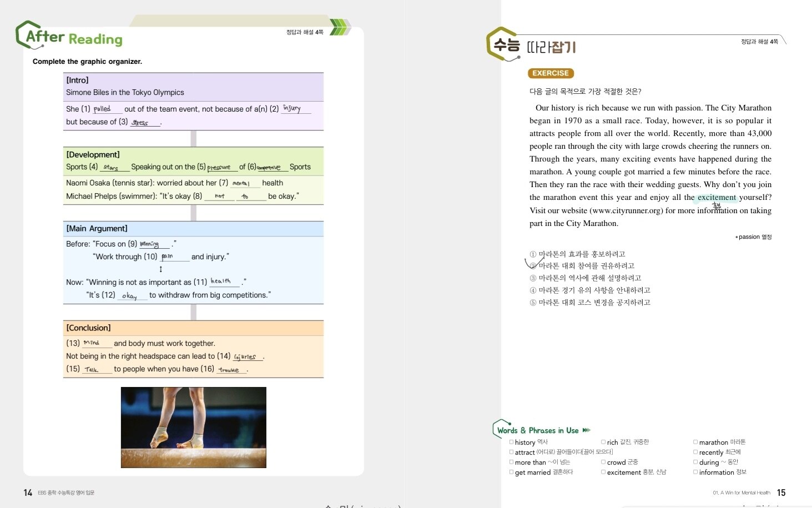The image size is (812, 508).
Task: Tick the checkbox next to more than
Action: (511, 462)
